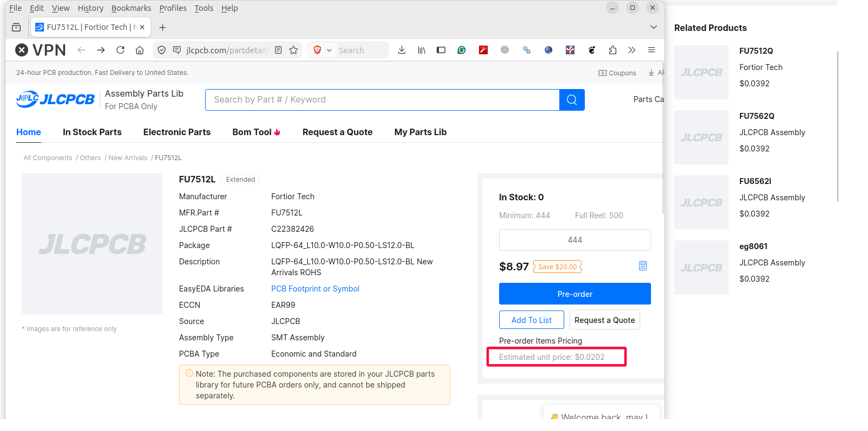Click the Request a Quote button beside Add To List
Viewport: 868px width, 431px height.
[605, 320]
